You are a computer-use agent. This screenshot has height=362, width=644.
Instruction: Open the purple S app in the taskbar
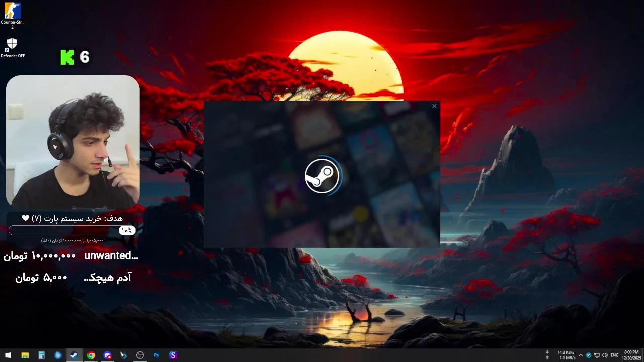coord(173,355)
